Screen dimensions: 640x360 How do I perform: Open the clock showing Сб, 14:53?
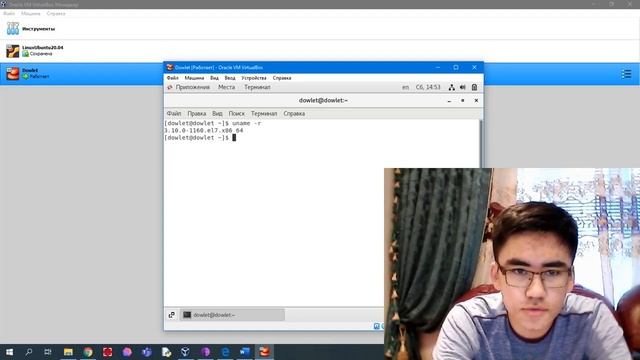coord(428,87)
